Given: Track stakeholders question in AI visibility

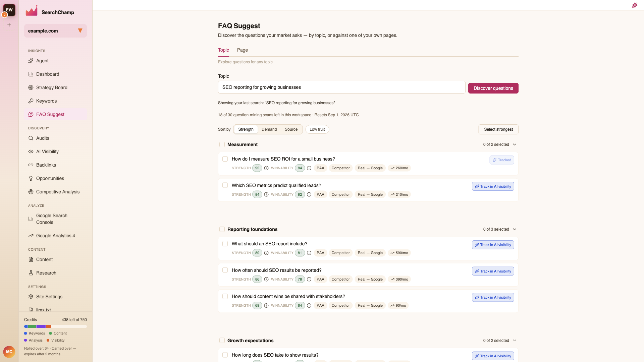Looking at the screenshot, I should (x=493, y=297).
